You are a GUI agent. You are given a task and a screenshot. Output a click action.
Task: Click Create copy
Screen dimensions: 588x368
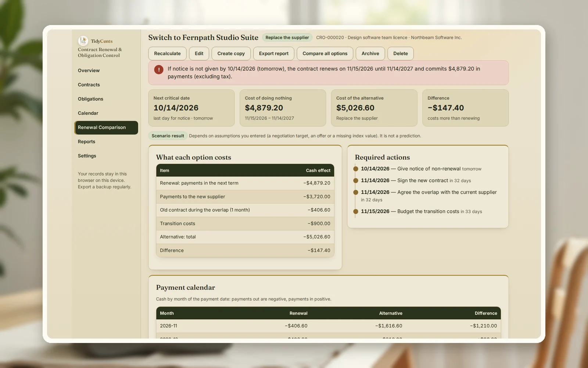pos(231,53)
